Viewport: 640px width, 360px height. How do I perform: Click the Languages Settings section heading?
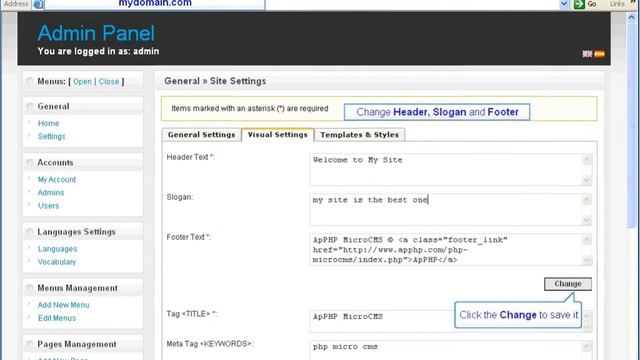76,232
